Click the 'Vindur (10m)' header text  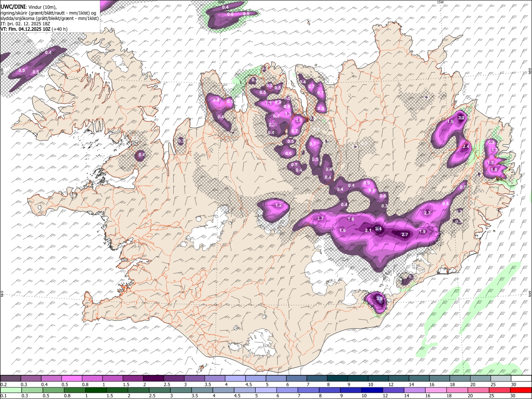point(43,7)
